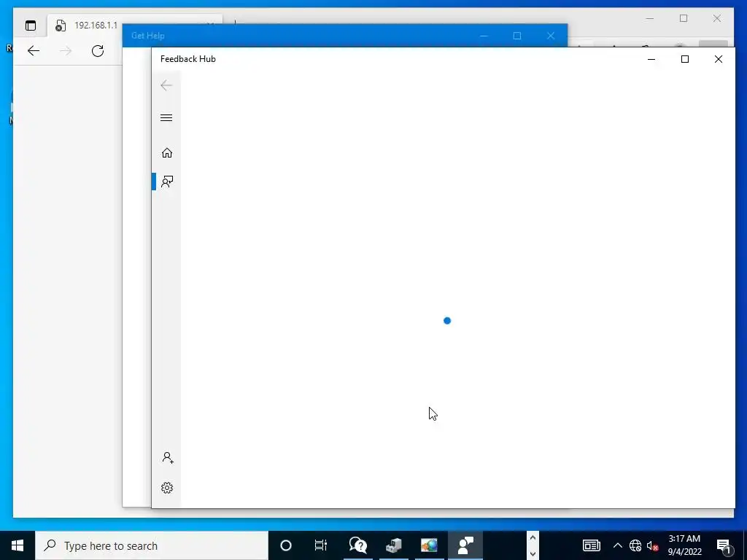Open Feedback Hub hamburger navigation menu

coord(166,117)
